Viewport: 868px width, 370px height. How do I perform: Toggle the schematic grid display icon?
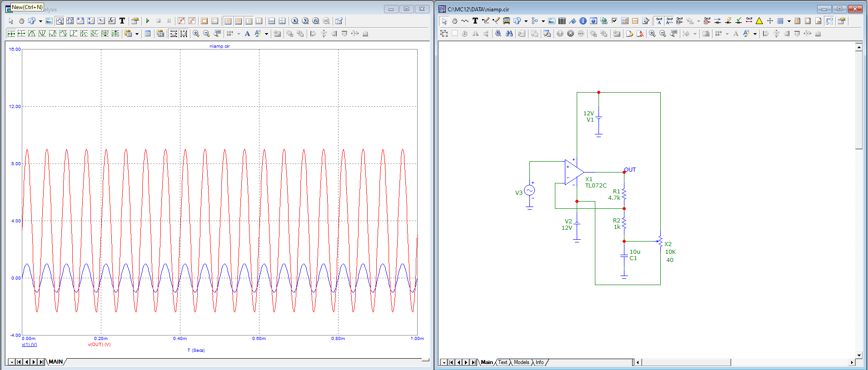pyautogui.click(x=780, y=21)
